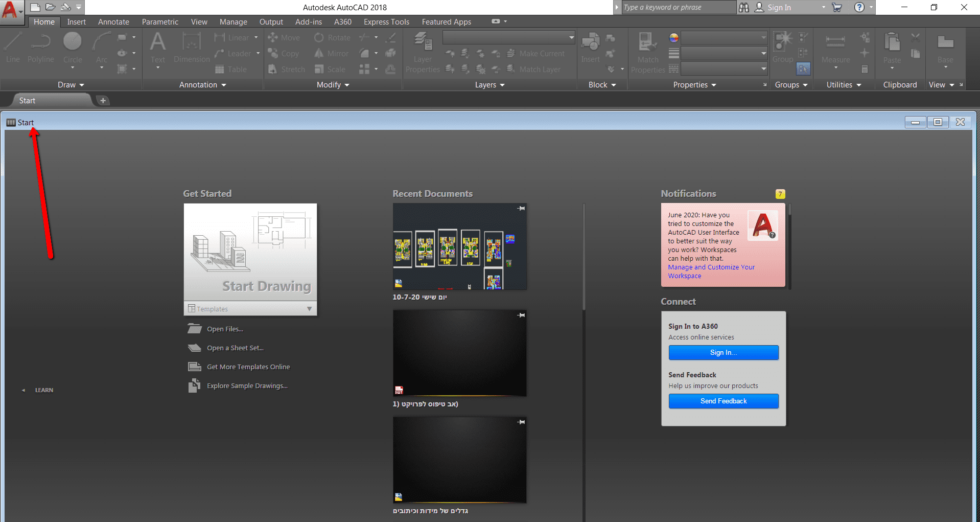Click the Help question mark icon
This screenshot has height=522, width=980.
click(859, 7)
